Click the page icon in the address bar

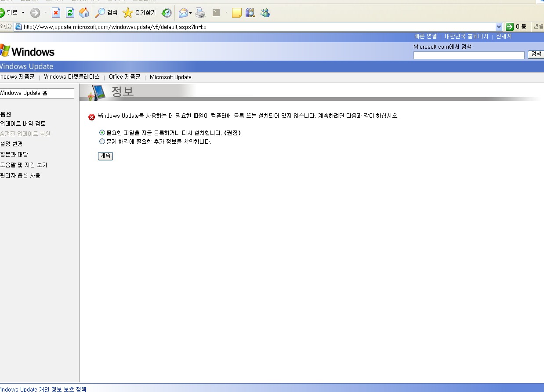[18, 27]
